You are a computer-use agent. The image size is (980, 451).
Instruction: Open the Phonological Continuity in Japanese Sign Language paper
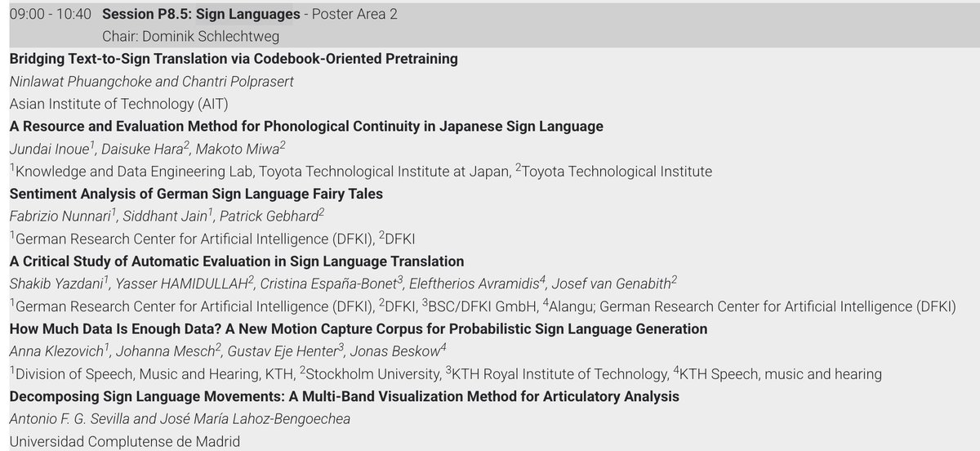pyautogui.click(x=306, y=127)
